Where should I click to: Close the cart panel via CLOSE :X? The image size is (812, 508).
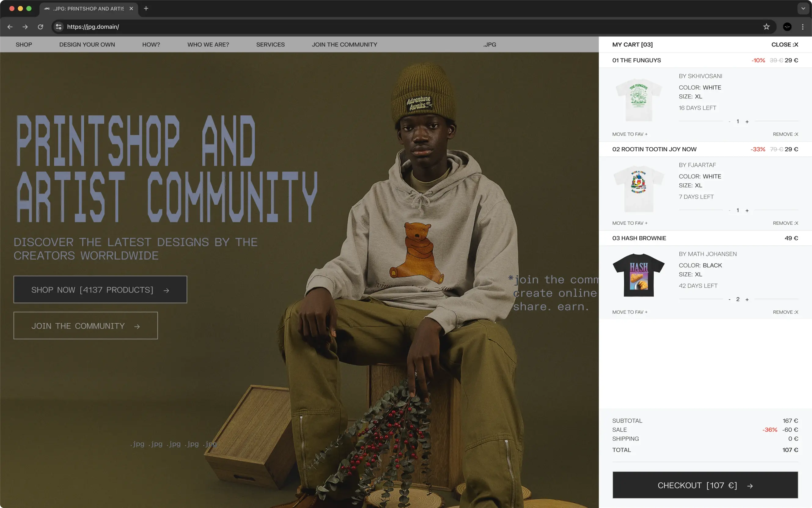[x=784, y=44]
